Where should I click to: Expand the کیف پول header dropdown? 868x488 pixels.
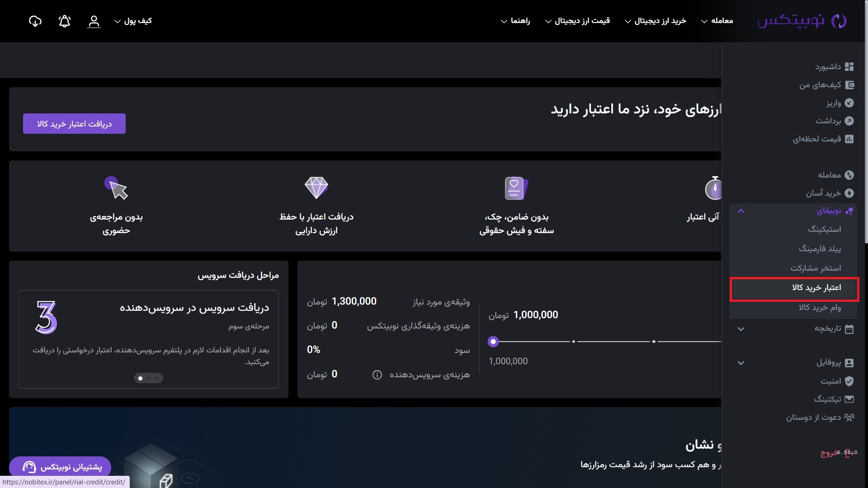[x=133, y=21]
